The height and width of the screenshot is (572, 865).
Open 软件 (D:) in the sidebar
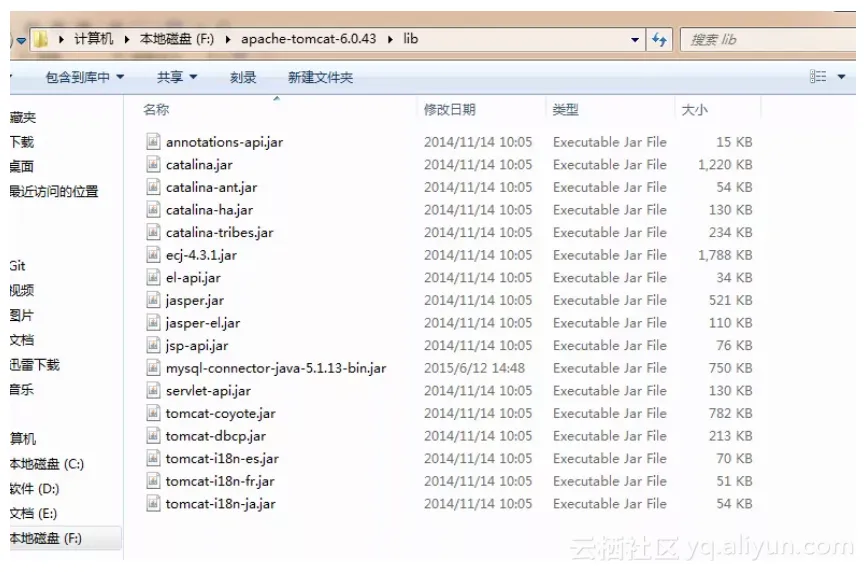[35, 489]
